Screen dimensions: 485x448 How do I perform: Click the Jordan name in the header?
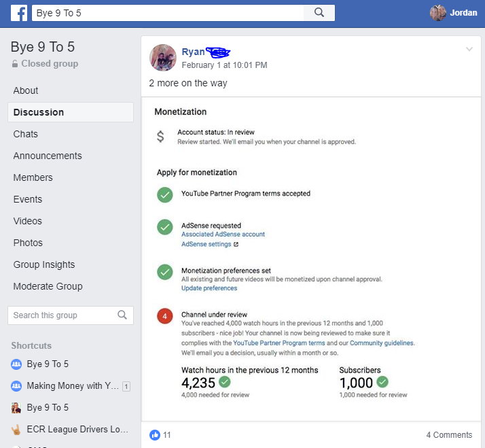[463, 13]
